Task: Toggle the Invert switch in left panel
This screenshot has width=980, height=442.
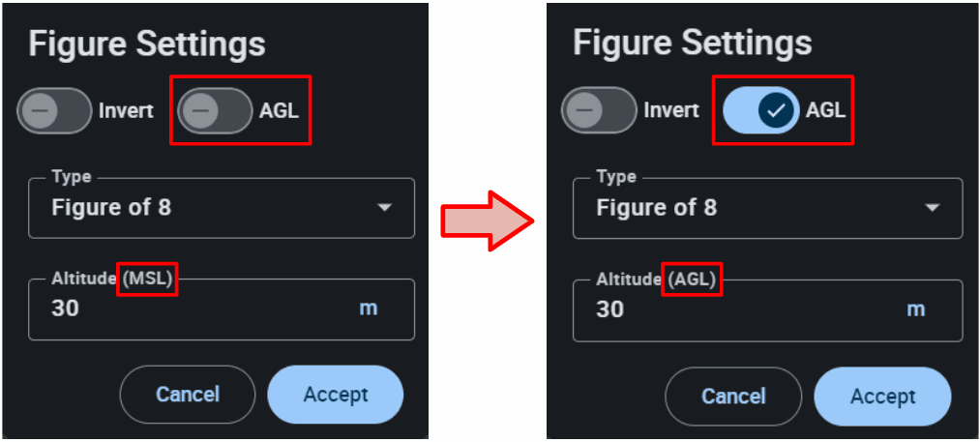Action: (54, 110)
